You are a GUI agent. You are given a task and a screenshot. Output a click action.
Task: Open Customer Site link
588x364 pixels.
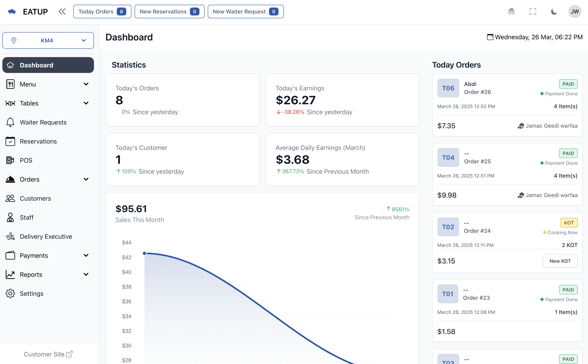(48, 354)
